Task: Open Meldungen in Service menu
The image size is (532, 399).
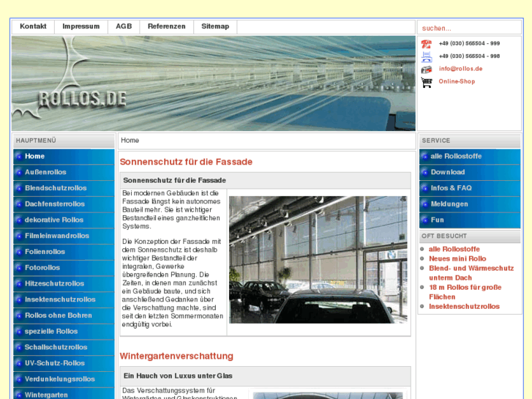Action: coord(470,204)
